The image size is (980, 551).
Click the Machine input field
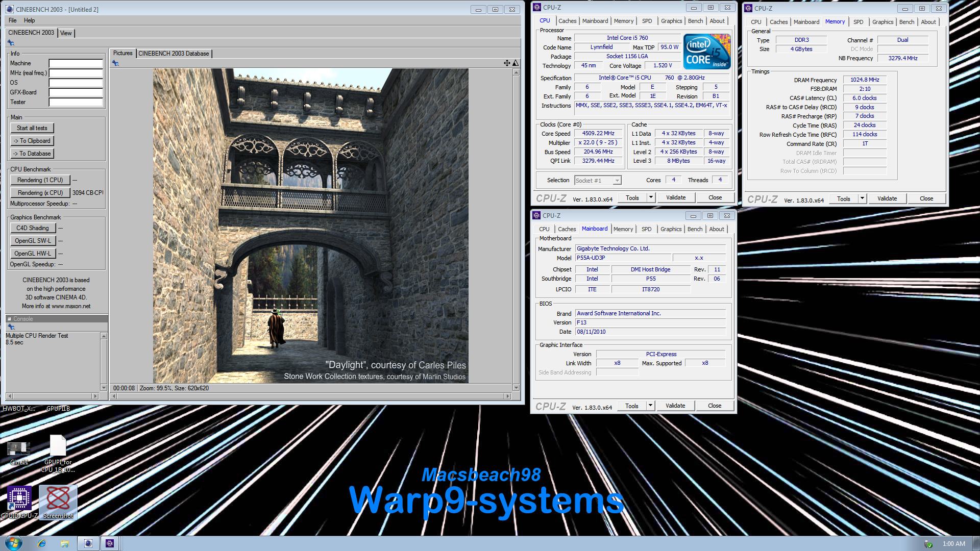click(76, 64)
